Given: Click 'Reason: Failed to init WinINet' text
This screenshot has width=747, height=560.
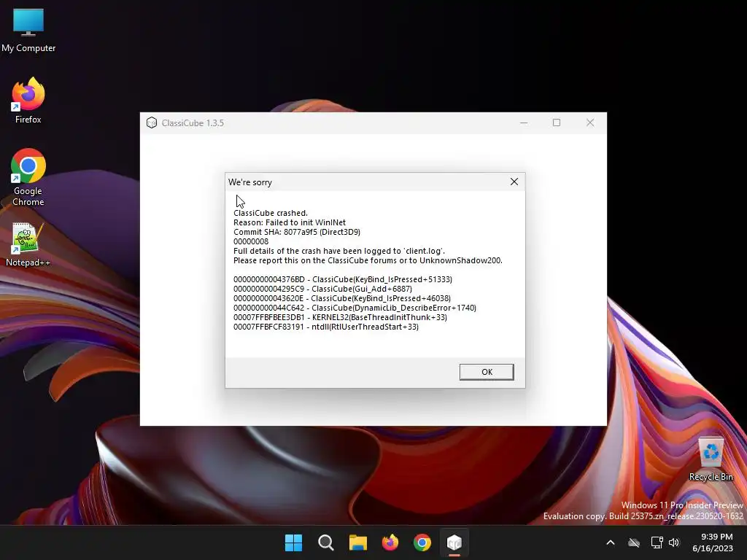Looking at the screenshot, I should point(290,222).
